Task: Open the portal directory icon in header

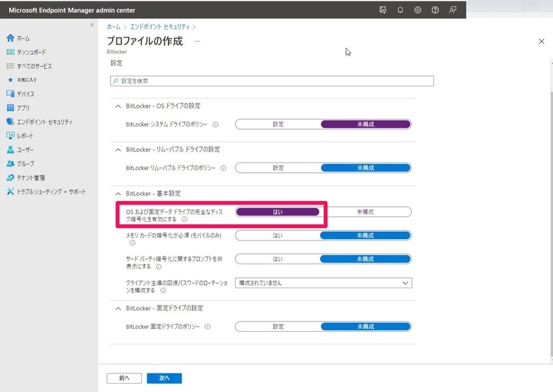Action: pos(383,10)
